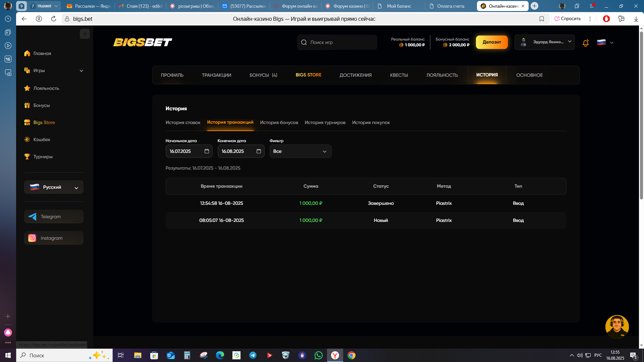Click the browser page reload icon
The height and width of the screenshot is (362, 644).
point(54,19)
